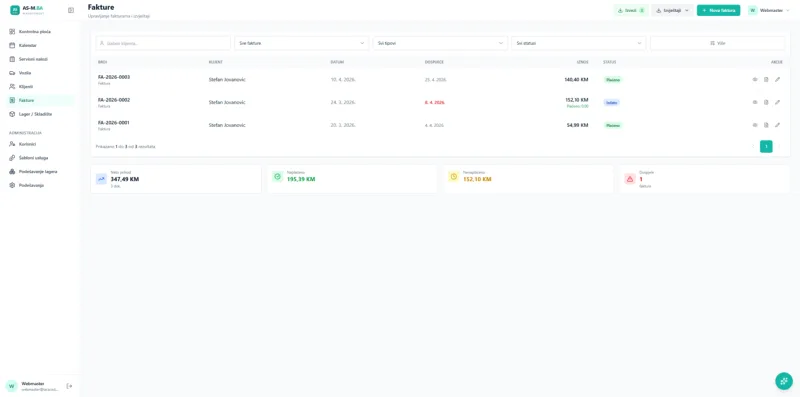This screenshot has height=397, width=800.
Task: Click the Neto prihod trend chart icon
Action: pos(101,179)
